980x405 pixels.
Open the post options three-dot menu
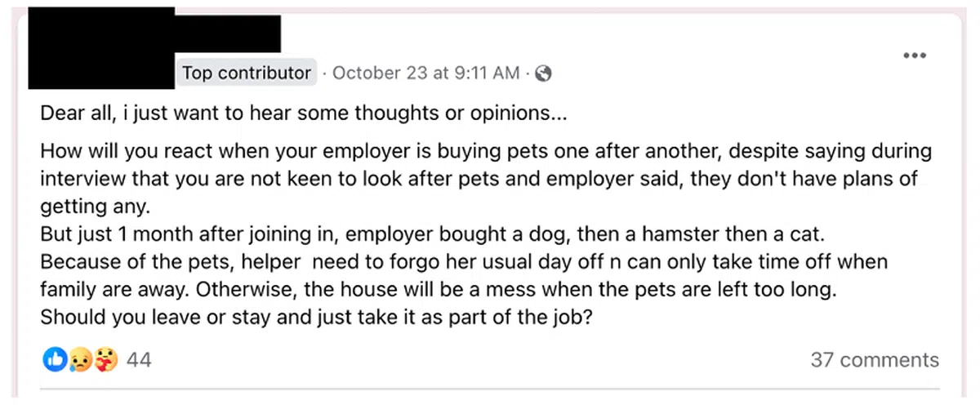click(915, 56)
